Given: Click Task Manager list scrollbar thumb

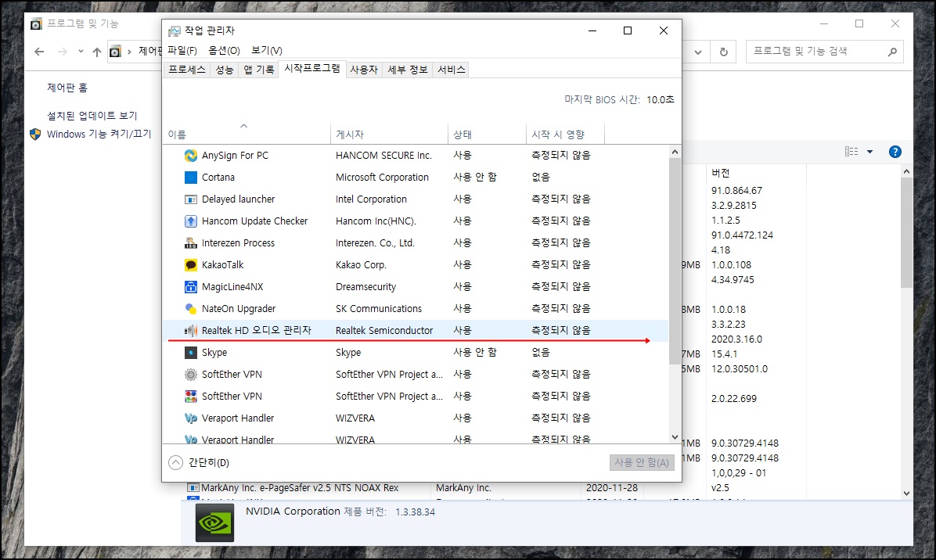Looking at the screenshot, I should 675,260.
